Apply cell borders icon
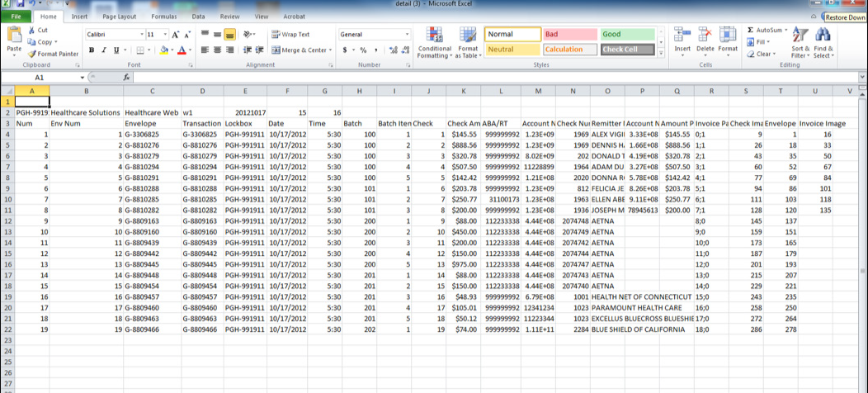 click(x=140, y=50)
